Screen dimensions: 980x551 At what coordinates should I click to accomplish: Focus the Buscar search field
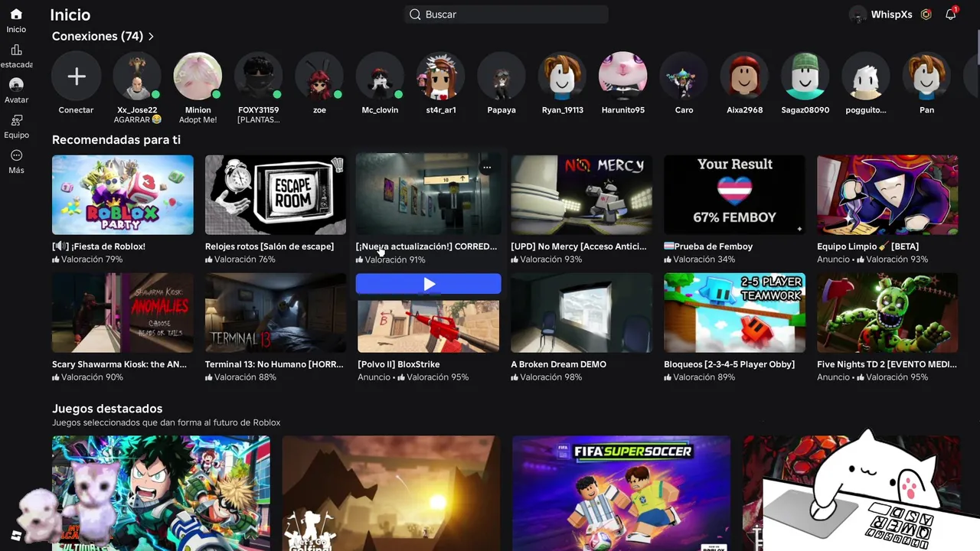click(506, 15)
